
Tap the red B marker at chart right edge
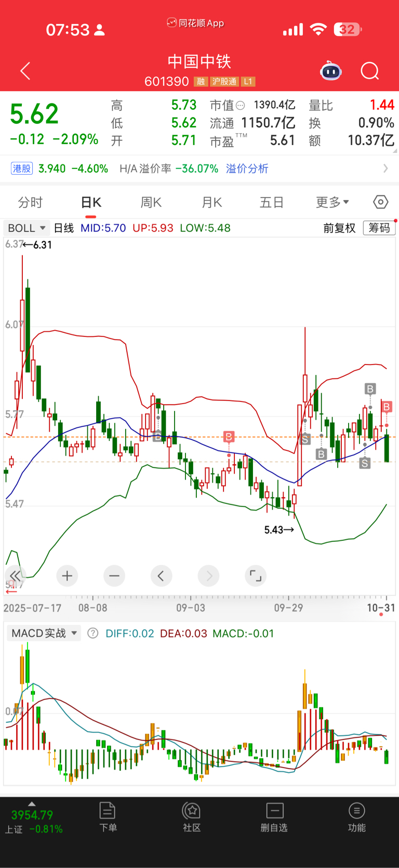coord(387,407)
